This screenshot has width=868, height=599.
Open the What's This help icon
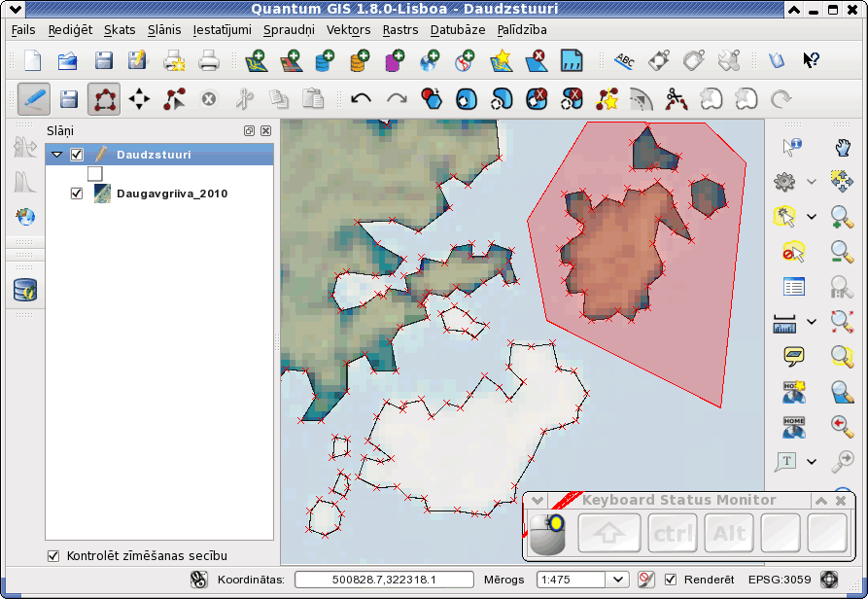click(x=811, y=60)
